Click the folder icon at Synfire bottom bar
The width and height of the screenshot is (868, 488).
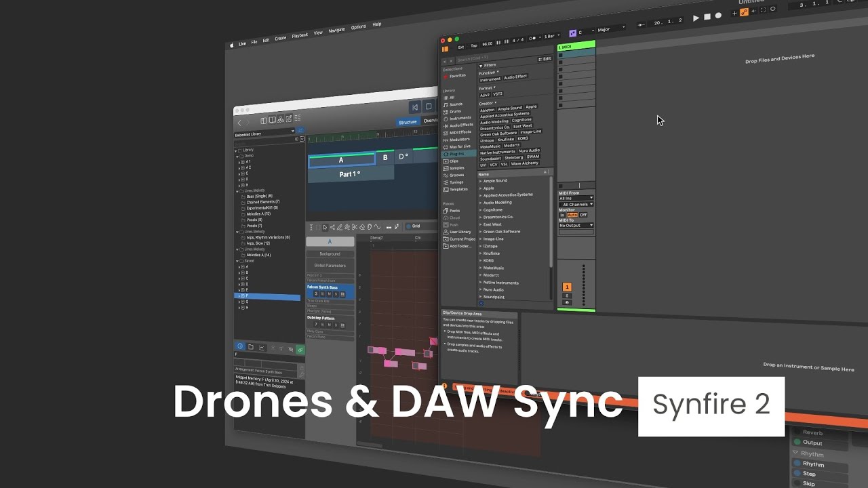(x=250, y=347)
